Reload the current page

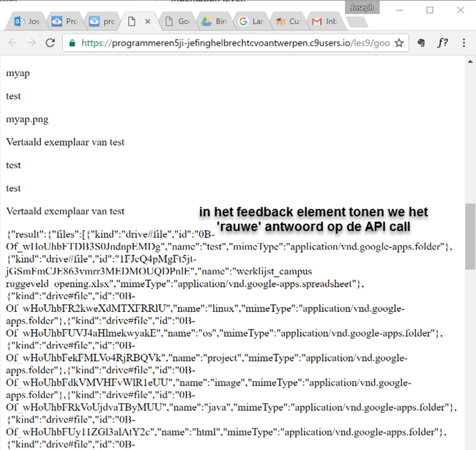click(x=50, y=43)
